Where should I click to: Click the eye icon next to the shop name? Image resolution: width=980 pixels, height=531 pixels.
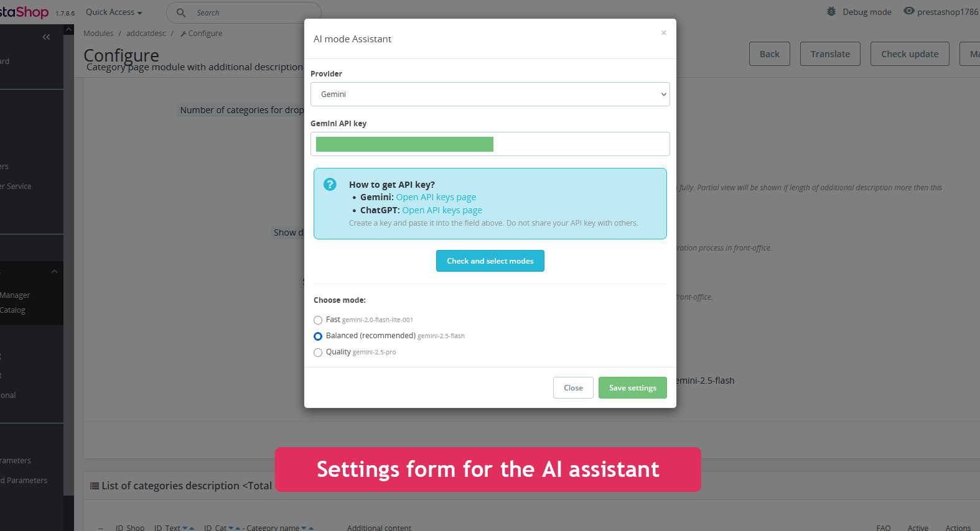909,11
